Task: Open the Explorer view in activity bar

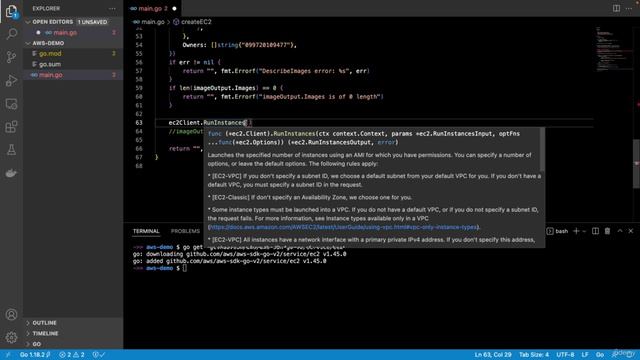Action: [x=11, y=11]
